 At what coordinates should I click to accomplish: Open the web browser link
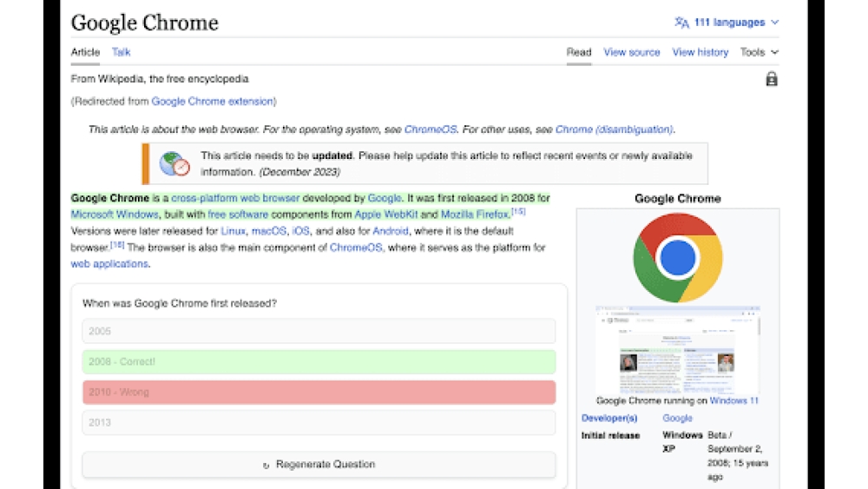point(270,198)
